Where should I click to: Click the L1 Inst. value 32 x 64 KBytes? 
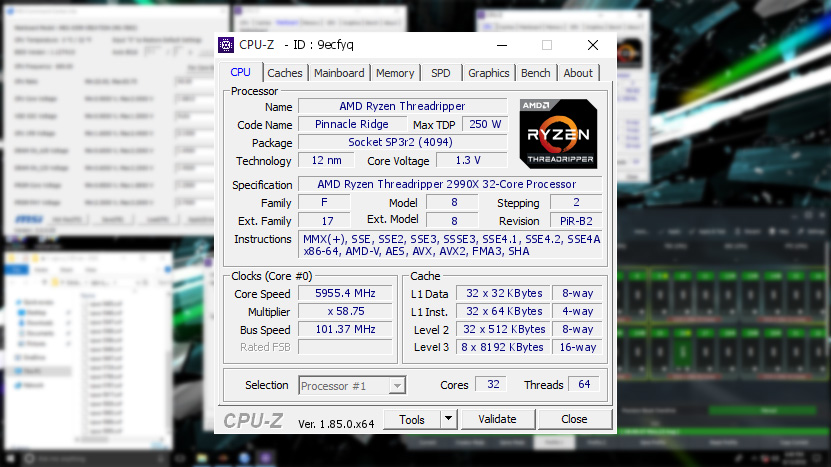504,311
